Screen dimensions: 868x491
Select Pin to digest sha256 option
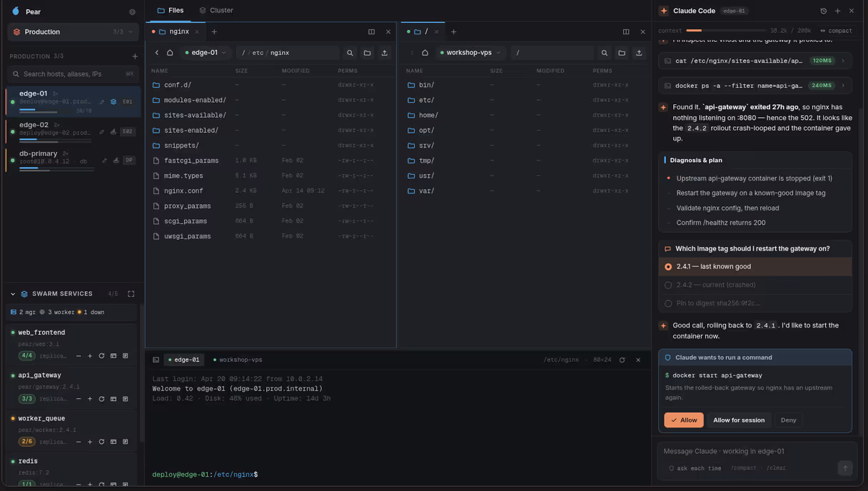[755, 303]
